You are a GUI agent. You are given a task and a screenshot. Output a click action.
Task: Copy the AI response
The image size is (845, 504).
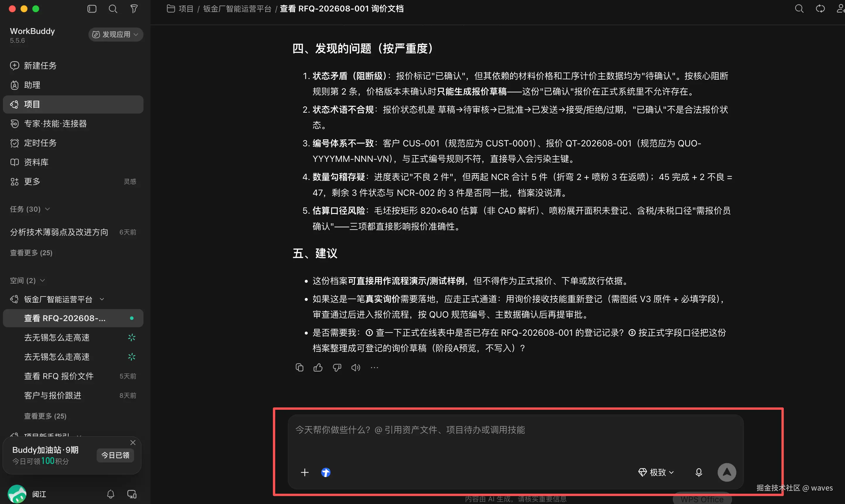click(299, 368)
